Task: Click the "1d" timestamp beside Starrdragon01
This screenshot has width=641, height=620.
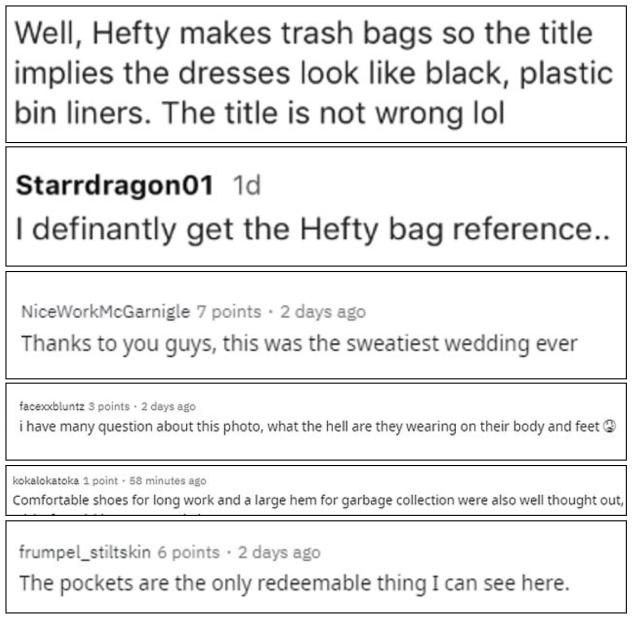Action: pos(246,187)
